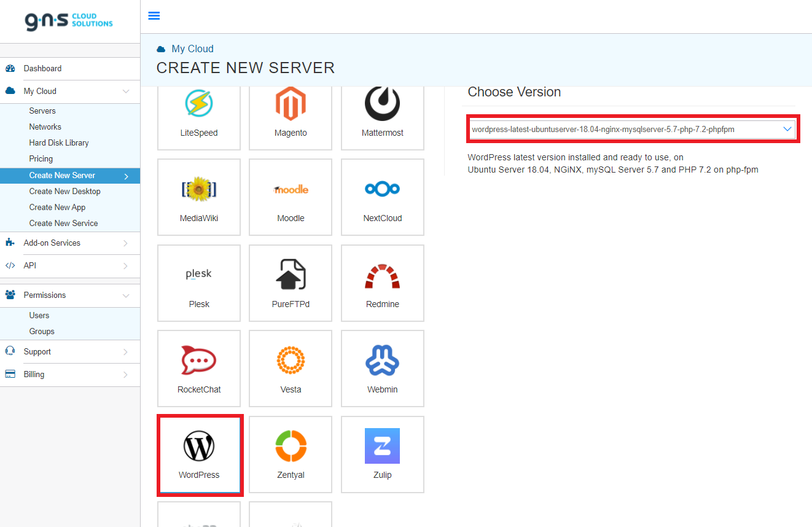Click the Permissions users icon
The width and height of the screenshot is (812, 527).
[10, 295]
